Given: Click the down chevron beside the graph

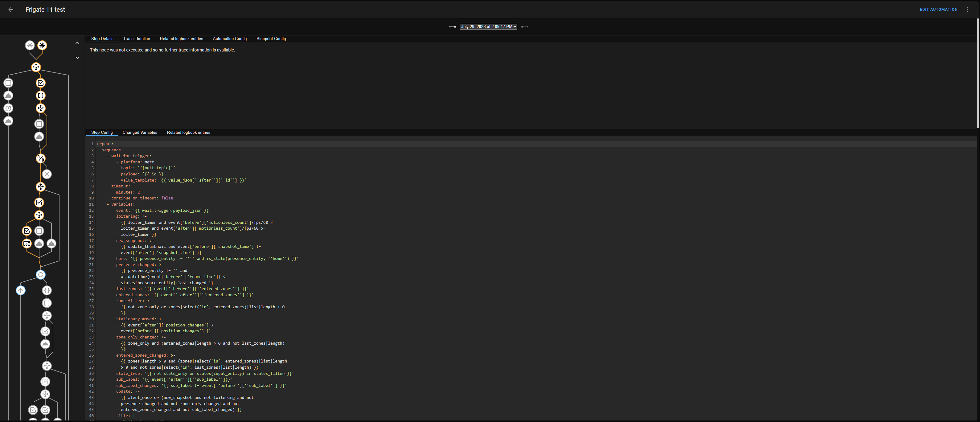Looking at the screenshot, I should click(77, 58).
